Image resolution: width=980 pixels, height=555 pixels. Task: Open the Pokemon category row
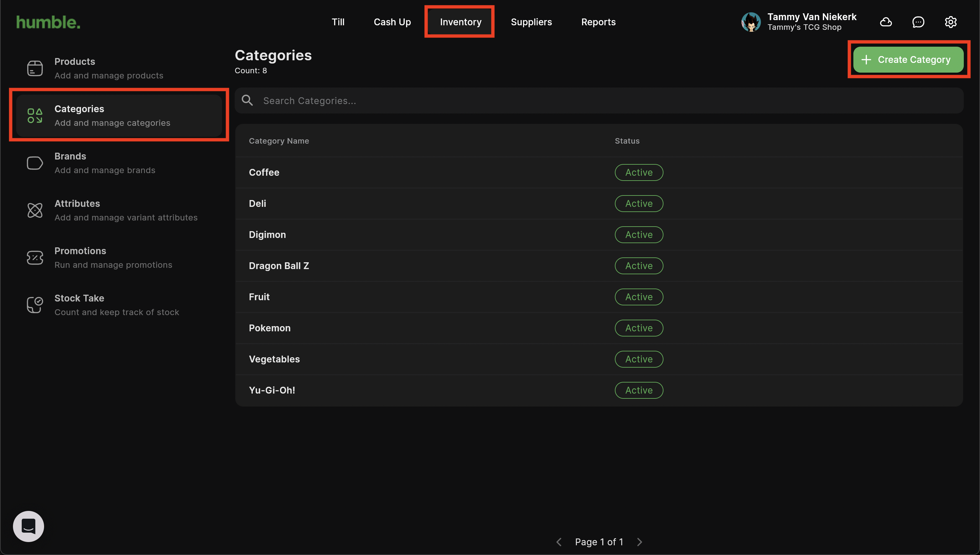click(270, 328)
